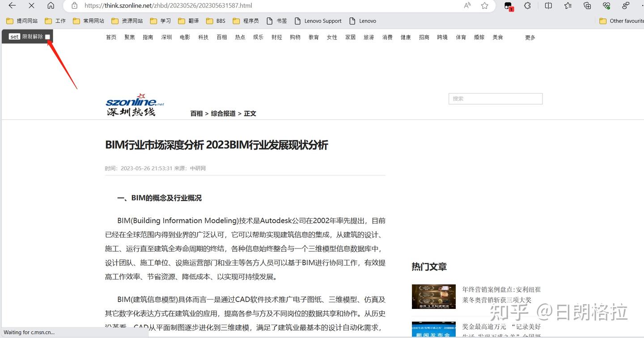The image size is (644, 338).
Task: Click inside the 搜索 search box
Action: pyautogui.click(x=495, y=98)
